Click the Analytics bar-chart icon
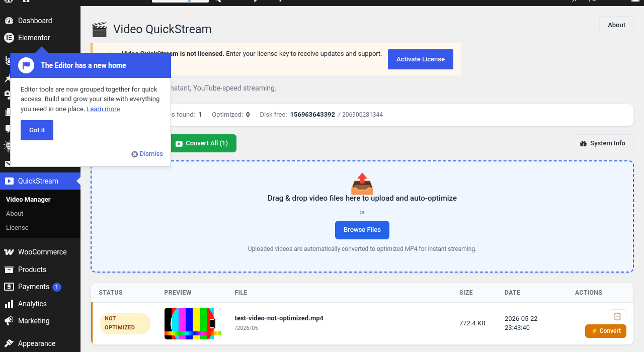 [9, 304]
